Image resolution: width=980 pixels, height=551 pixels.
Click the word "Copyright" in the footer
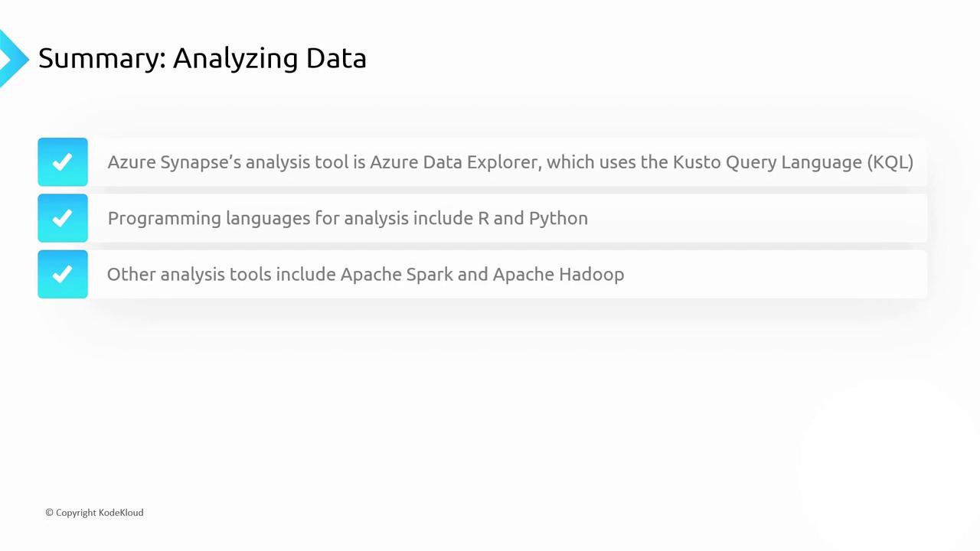[76, 513]
